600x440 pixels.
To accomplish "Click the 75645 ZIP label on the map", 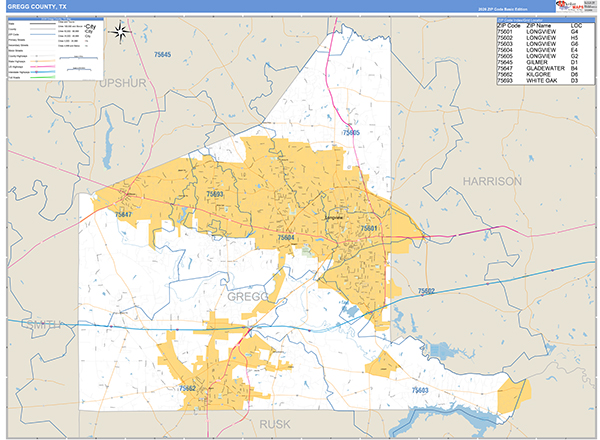I will (162, 55).
